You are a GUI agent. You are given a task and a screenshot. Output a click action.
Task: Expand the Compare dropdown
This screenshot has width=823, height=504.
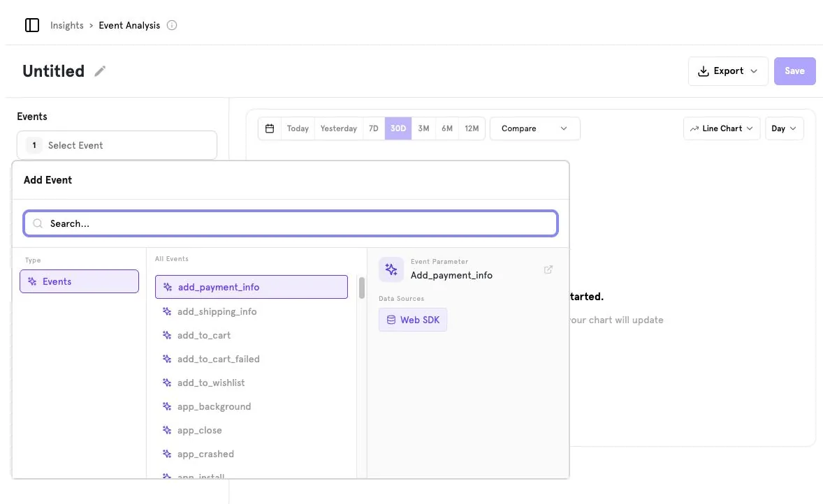535,128
